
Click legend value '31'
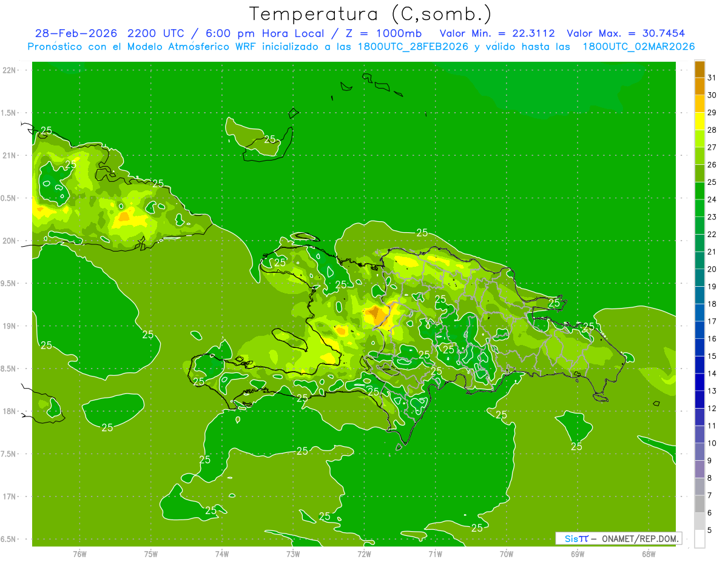coord(712,78)
